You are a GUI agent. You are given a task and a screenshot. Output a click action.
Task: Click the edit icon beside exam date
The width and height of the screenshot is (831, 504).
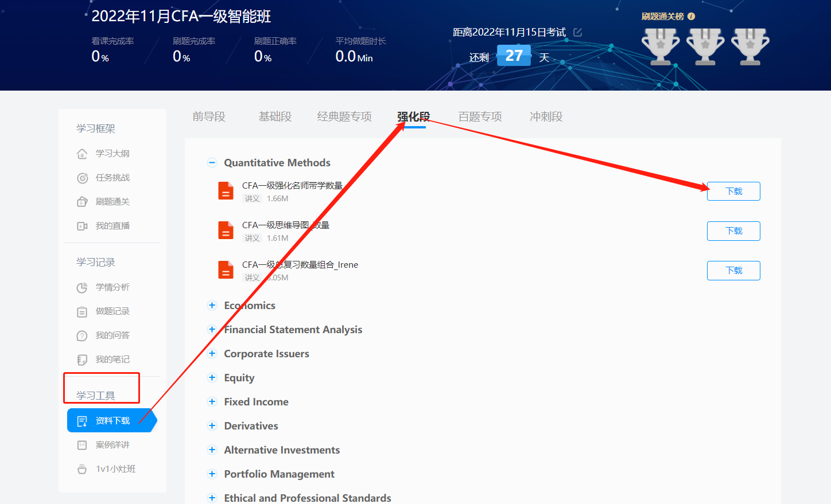(578, 32)
